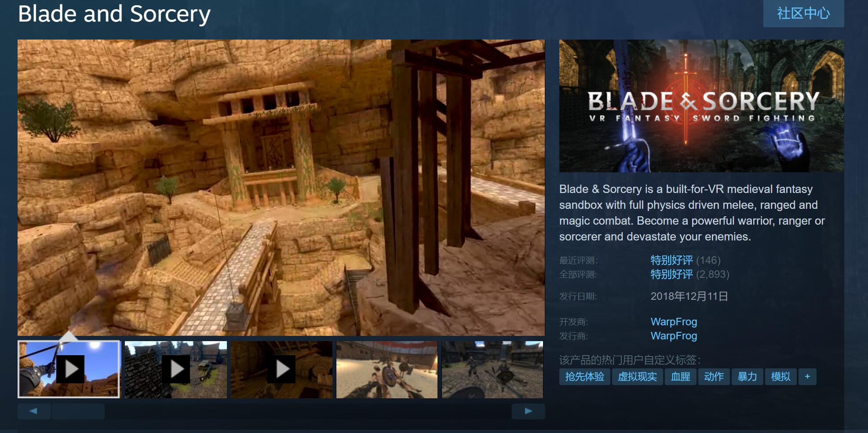Open the main desert canyon video preview

(281, 188)
